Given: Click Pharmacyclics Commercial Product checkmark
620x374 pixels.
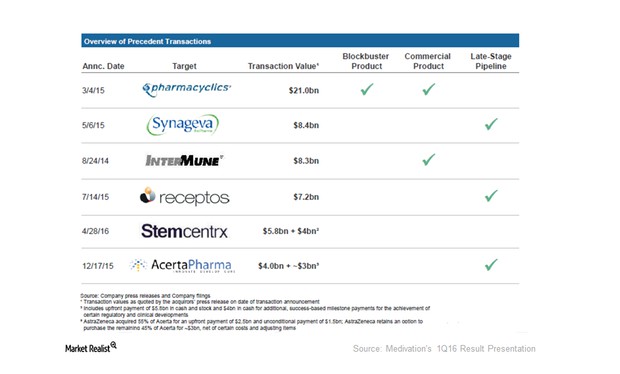Looking at the screenshot, I should [x=429, y=89].
